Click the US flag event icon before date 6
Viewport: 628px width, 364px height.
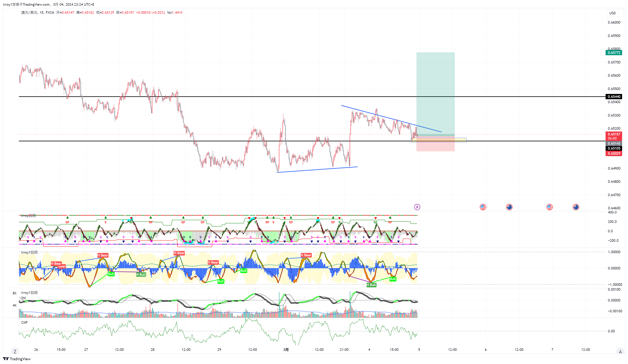click(x=483, y=207)
